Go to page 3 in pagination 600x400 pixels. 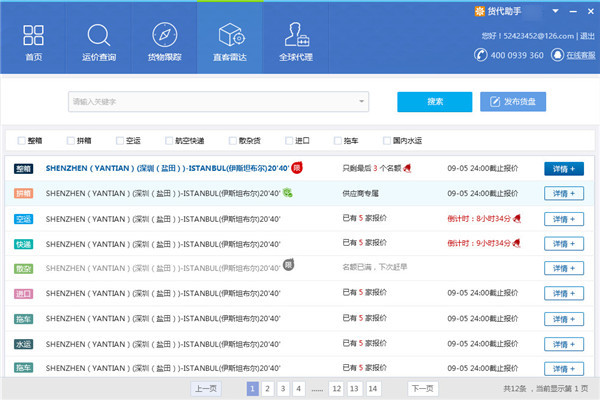coord(284,388)
